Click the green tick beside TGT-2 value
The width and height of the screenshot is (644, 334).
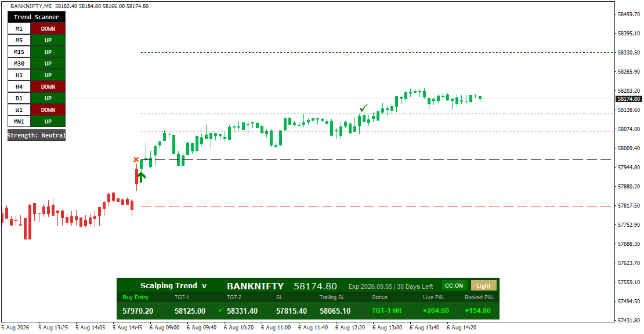[221, 310]
